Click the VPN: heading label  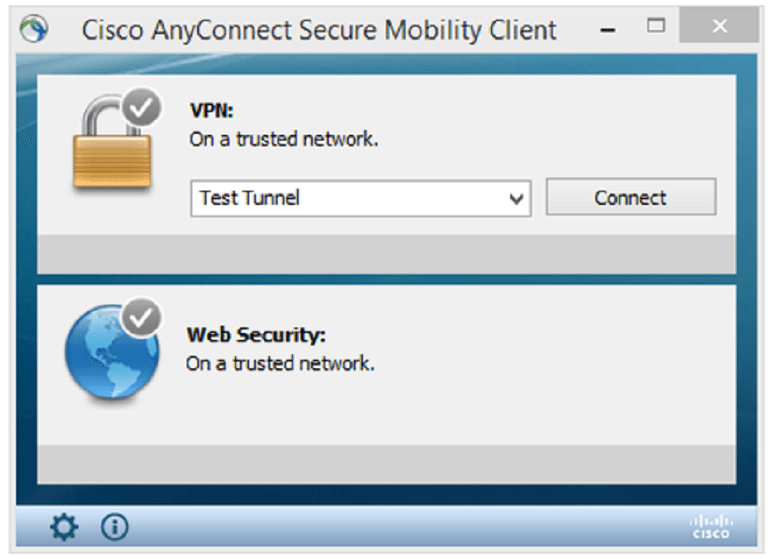click(x=211, y=111)
